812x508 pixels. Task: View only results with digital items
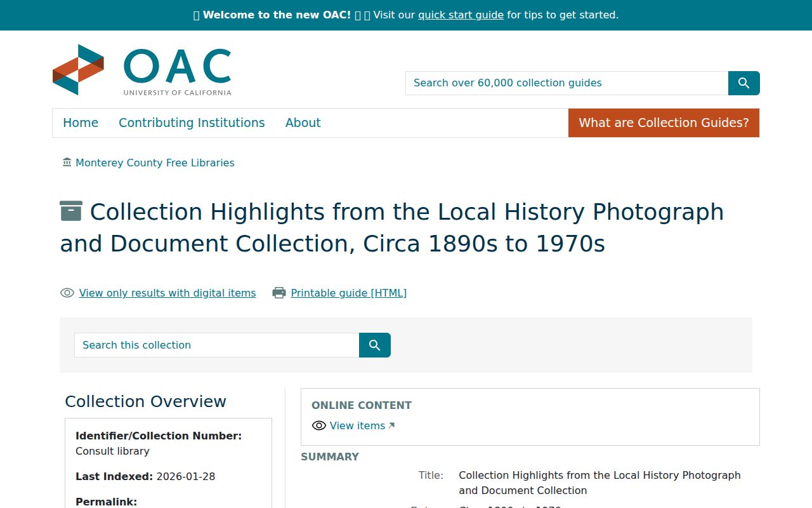167,293
